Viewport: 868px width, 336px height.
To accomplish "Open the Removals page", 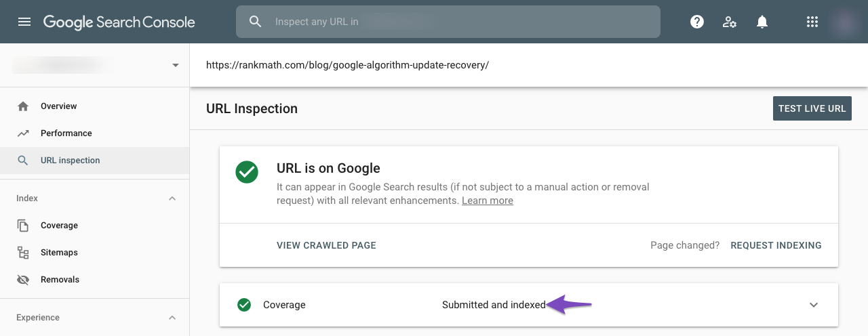I will pos(60,280).
